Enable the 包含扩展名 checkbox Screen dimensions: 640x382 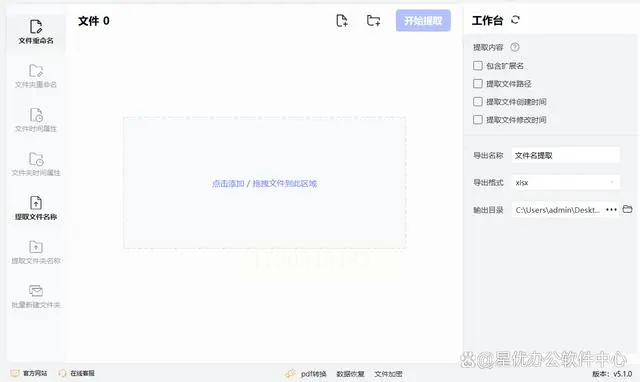click(x=478, y=65)
